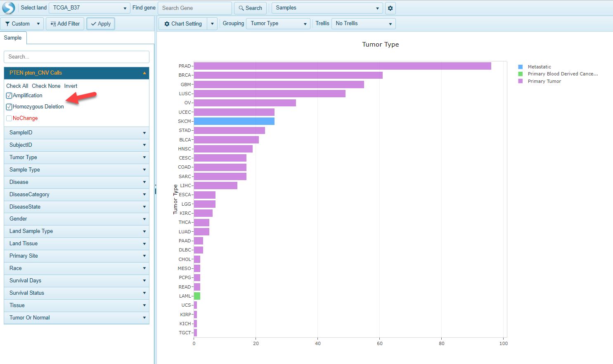Expand the Trellis No Trellis dropdown
The image size is (613, 364).
363,23
